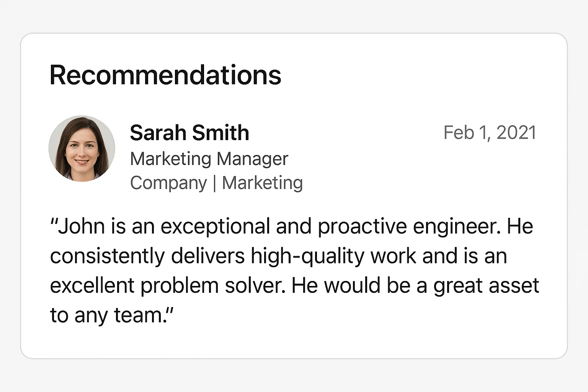588x392 pixels.
Task: Select the Marketing Manager job title
Action: 209,159
